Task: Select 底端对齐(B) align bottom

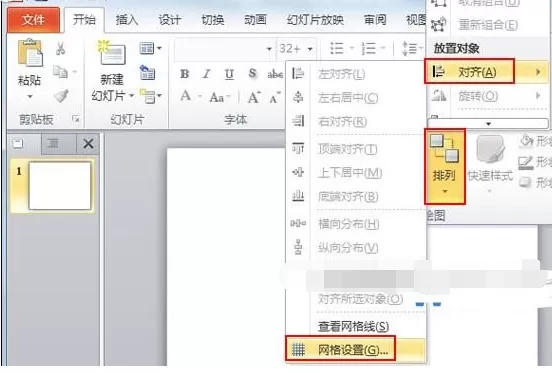Action: coord(356,196)
